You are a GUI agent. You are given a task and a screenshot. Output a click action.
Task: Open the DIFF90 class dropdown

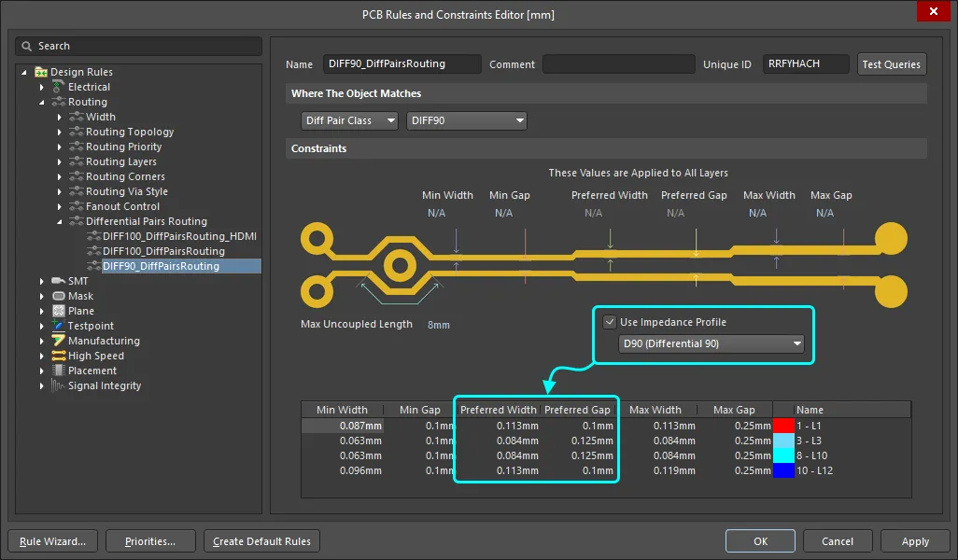[x=467, y=120]
